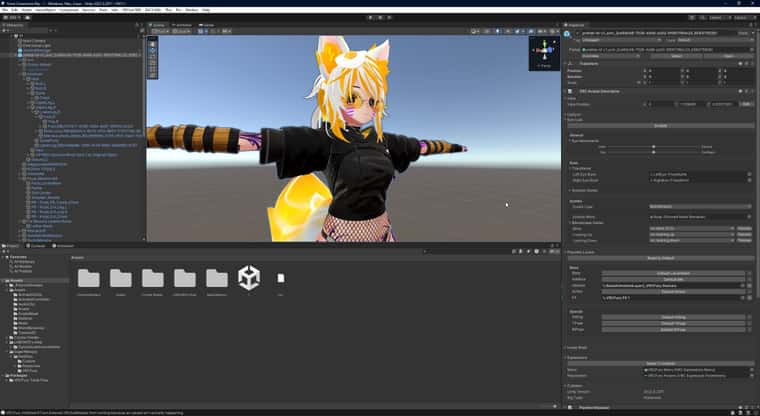760x416 pixels.
Task: Select the Rect tool in Scene overlay
Action: [153, 69]
